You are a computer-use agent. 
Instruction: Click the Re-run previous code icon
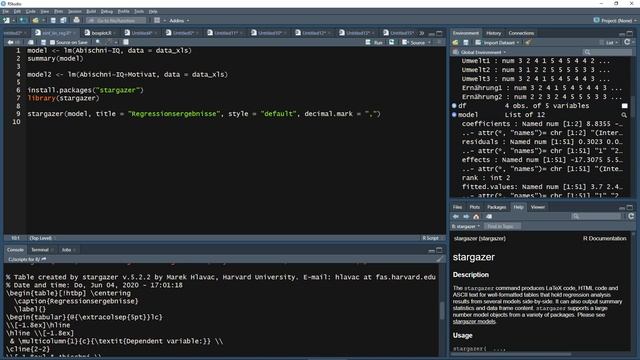point(391,42)
